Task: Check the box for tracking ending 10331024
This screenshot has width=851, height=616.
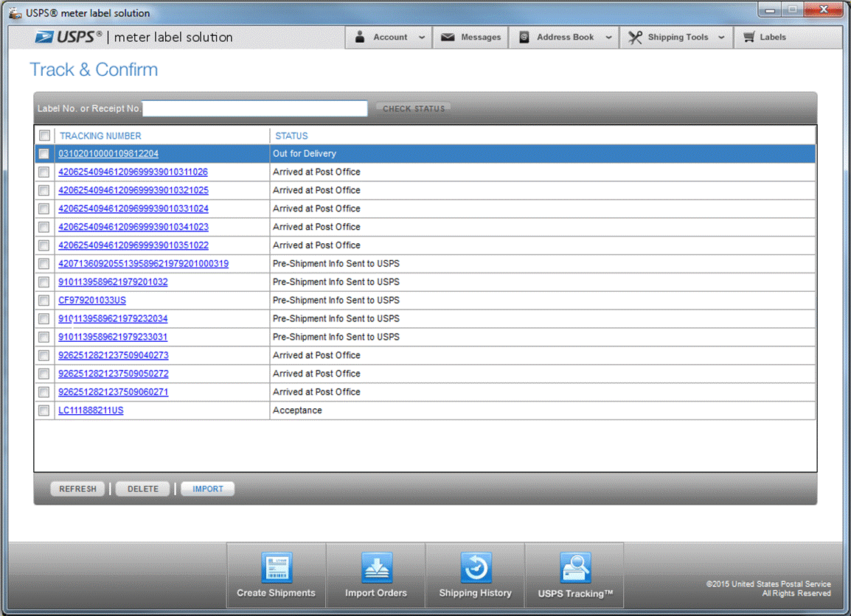Action: pos(44,209)
